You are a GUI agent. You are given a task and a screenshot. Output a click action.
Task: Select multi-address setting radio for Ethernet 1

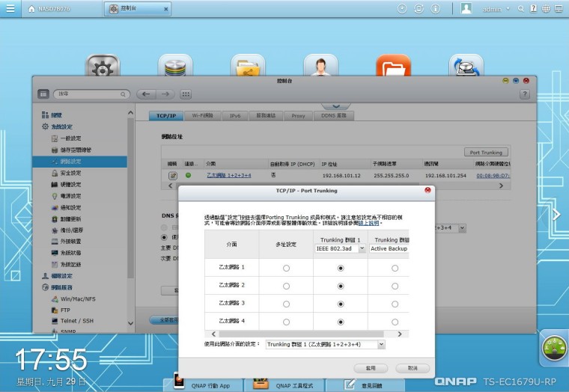(x=286, y=267)
